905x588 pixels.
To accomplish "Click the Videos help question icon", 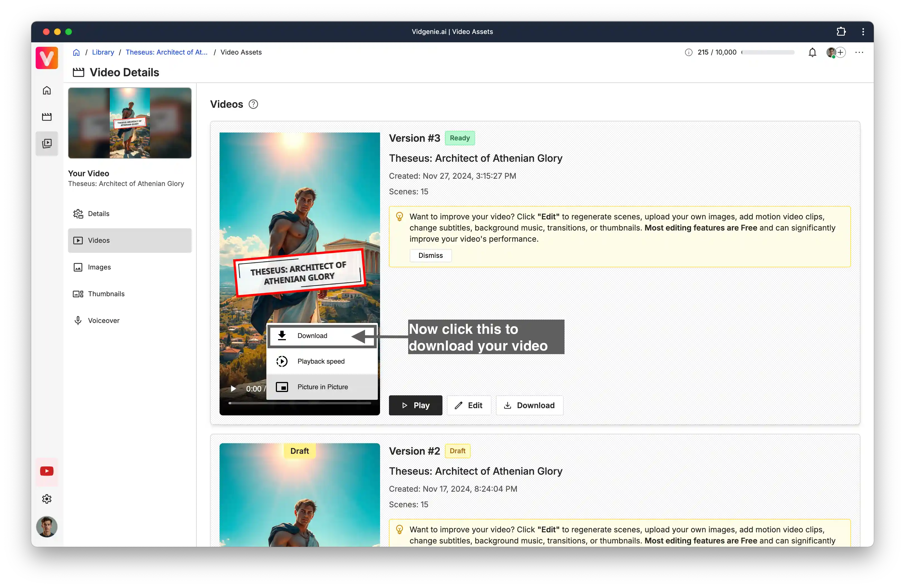I will pyautogui.click(x=253, y=104).
